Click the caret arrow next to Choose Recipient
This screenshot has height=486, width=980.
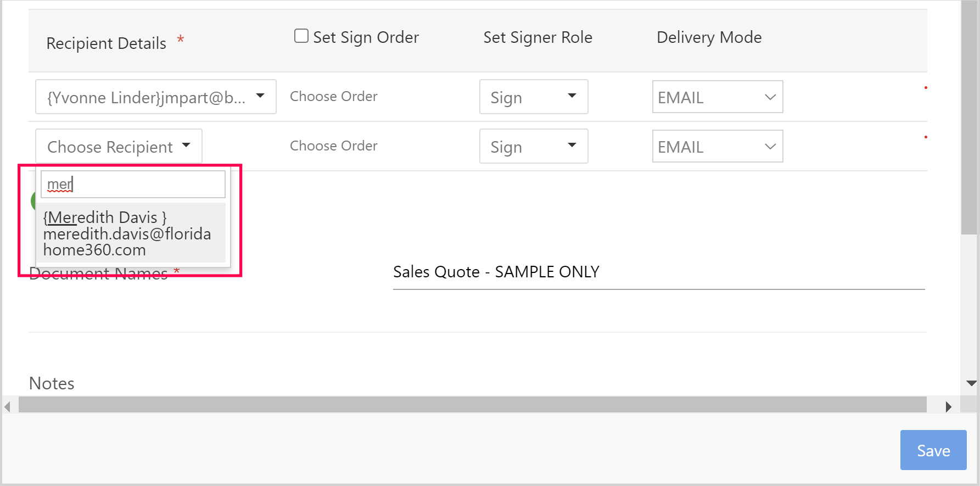pyautogui.click(x=186, y=146)
